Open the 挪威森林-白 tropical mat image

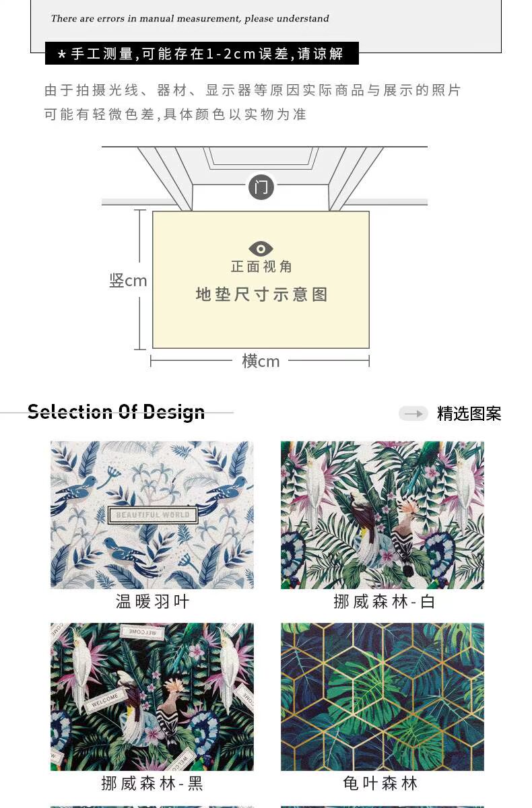pos(383,515)
